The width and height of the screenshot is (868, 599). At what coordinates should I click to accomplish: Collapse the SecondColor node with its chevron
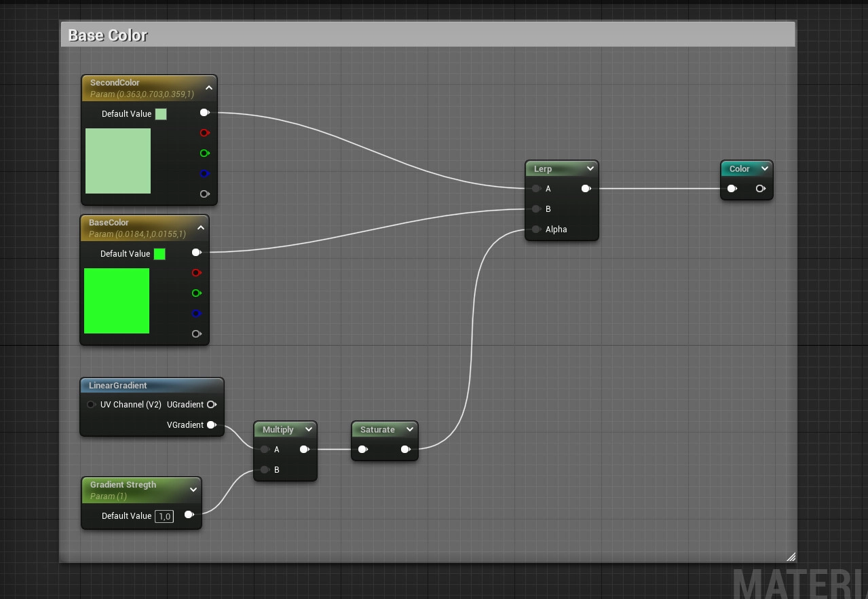(209, 88)
